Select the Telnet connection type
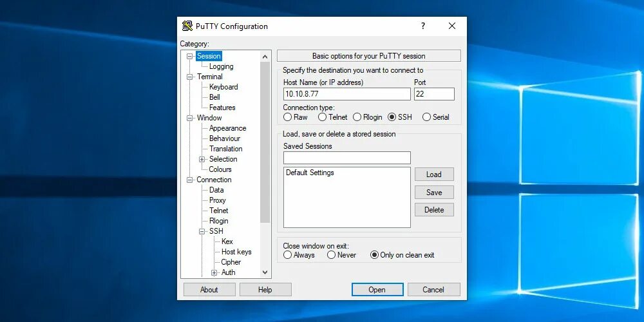 323,117
